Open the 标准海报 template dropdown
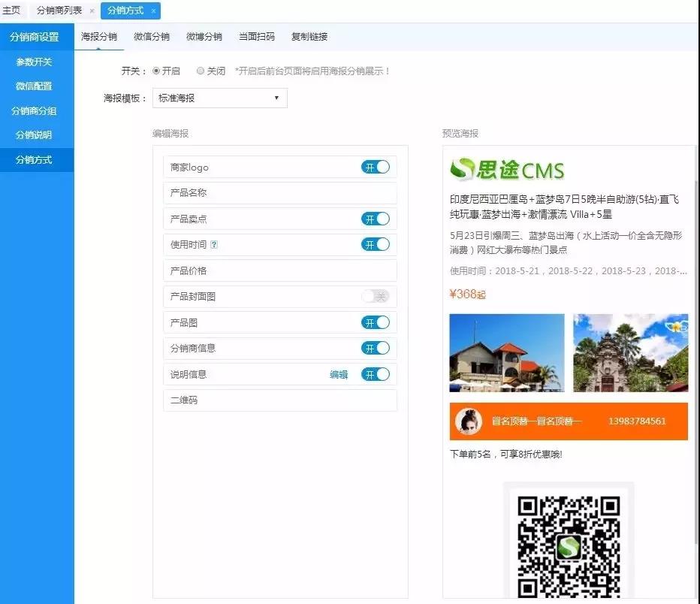 pyautogui.click(x=219, y=98)
